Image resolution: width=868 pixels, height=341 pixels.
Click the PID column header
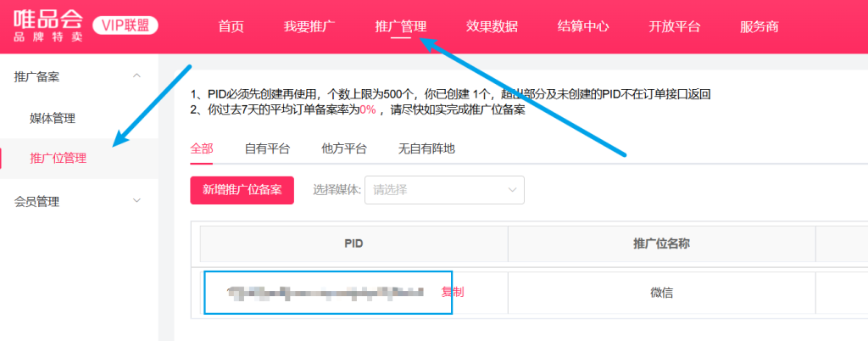(353, 244)
